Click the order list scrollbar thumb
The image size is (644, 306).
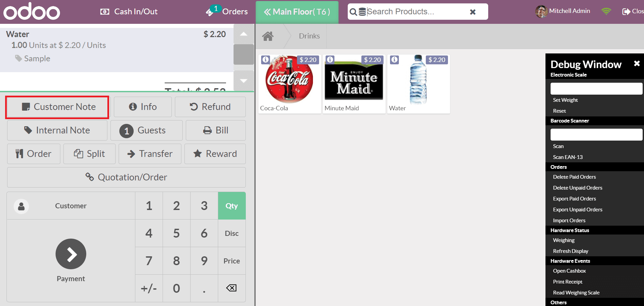click(243, 54)
